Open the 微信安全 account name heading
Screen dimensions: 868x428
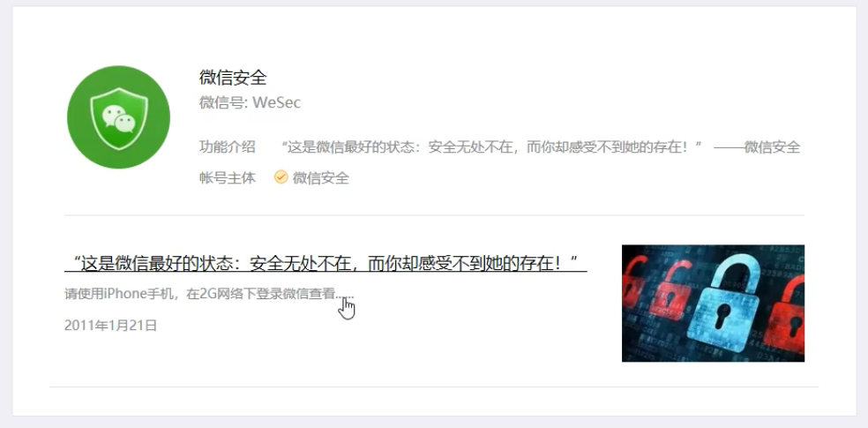pos(233,78)
